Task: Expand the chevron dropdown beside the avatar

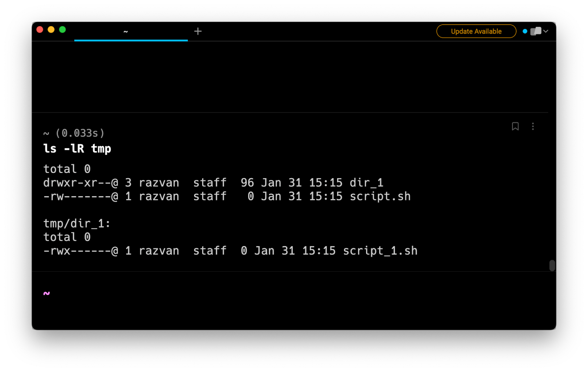Action: (546, 31)
